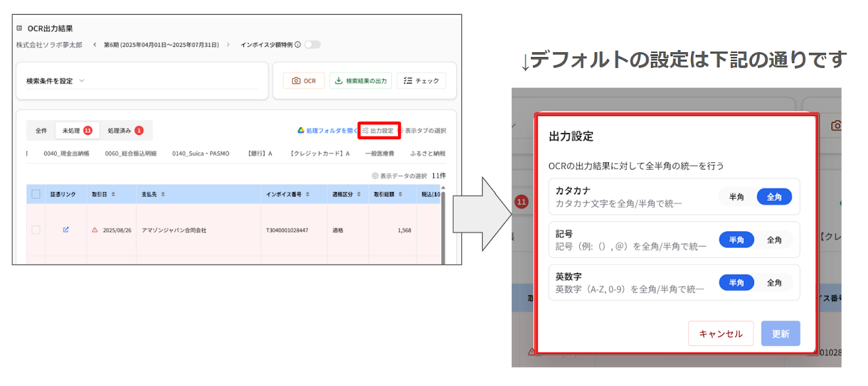The image size is (868, 386).
Task: Click the 第6期 fiscal period label
Action: pos(161,45)
